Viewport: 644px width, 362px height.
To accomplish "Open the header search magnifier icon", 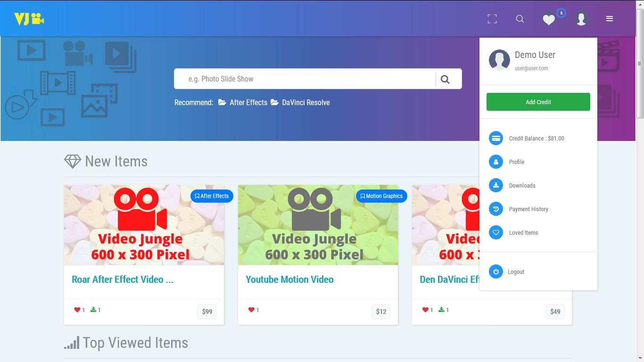I will coord(520,19).
